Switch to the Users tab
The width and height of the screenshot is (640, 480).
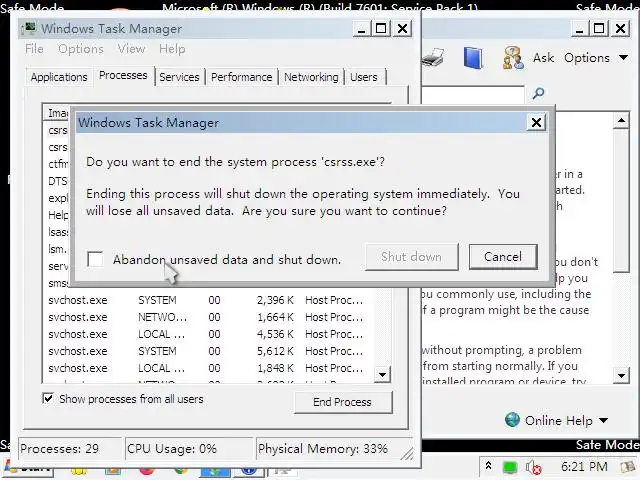[364, 77]
